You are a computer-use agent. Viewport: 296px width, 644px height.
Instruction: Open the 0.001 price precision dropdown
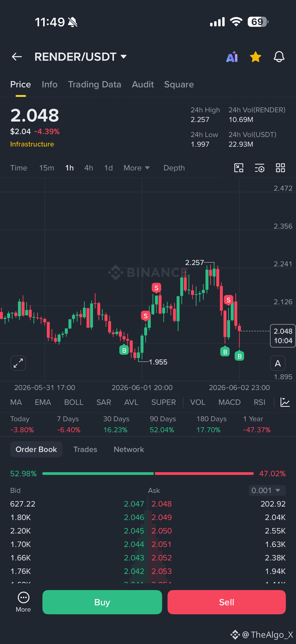(267, 490)
